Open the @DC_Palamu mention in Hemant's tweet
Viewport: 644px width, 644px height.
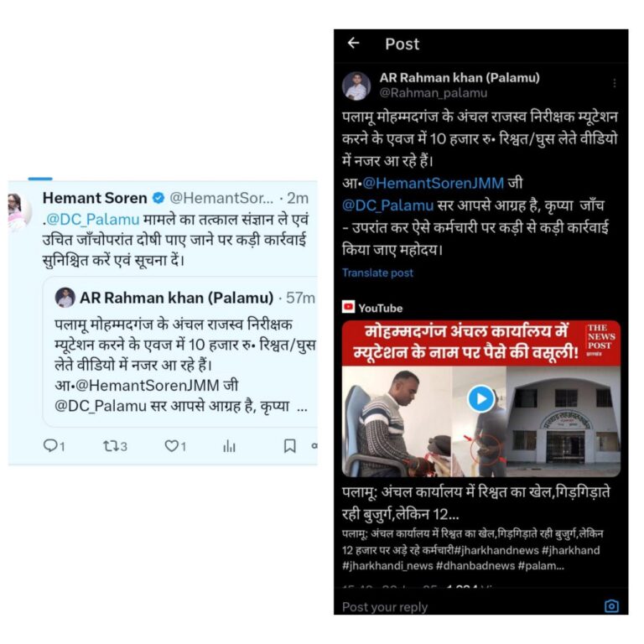[92, 220]
